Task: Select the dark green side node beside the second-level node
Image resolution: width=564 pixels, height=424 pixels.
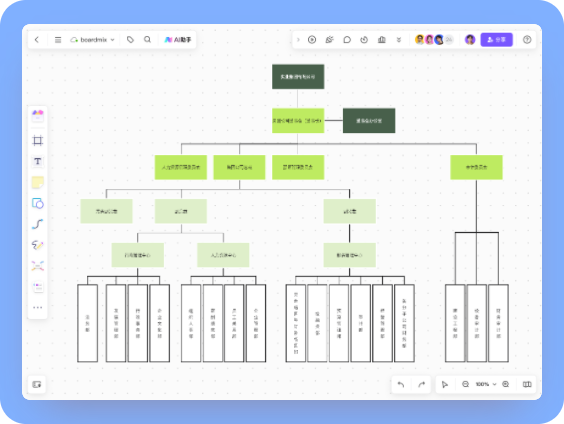Action: (369, 120)
